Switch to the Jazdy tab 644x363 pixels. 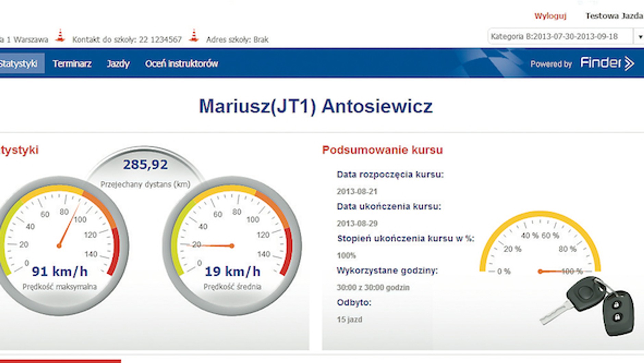pyautogui.click(x=118, y=64)
